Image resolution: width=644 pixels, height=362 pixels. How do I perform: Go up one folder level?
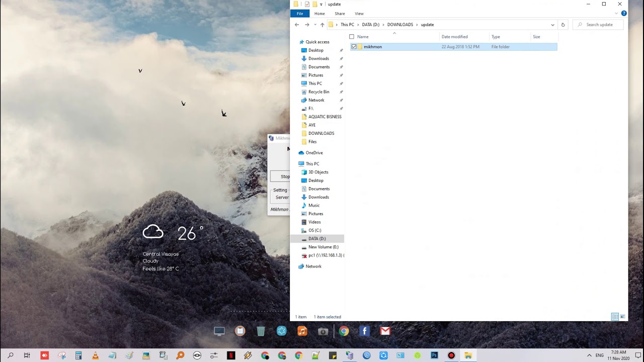(x=322, y=25)
